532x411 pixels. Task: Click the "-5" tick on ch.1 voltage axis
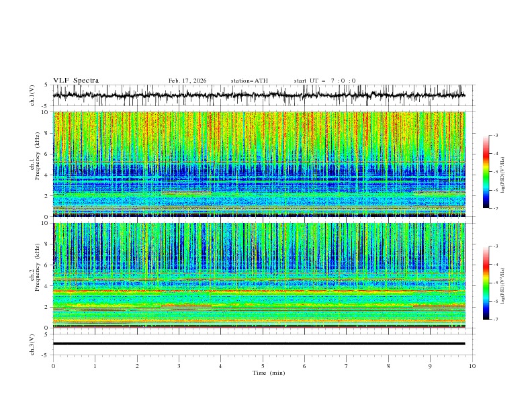[x=46, y=106]
